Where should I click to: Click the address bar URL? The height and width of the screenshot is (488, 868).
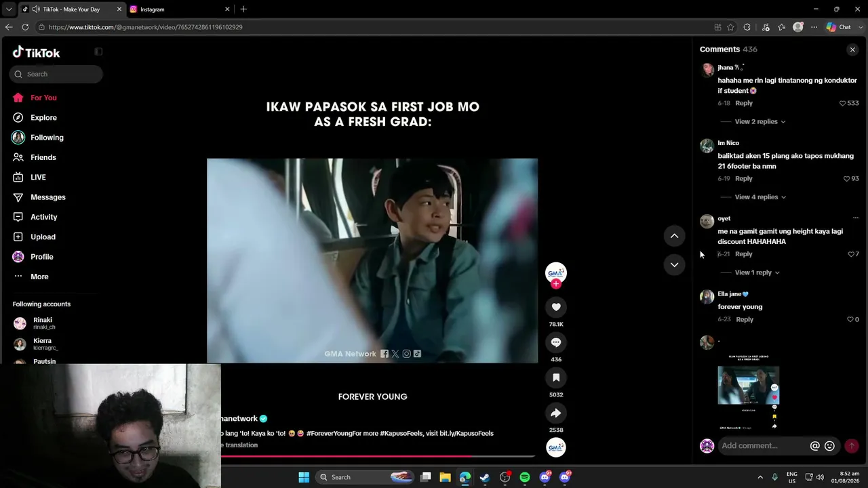pyautogui.click(x=146, y=27)
